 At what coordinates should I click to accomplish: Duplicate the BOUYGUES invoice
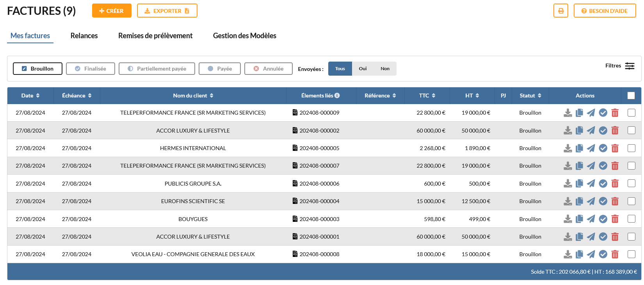pyautogui.click(x=580, y=219)
